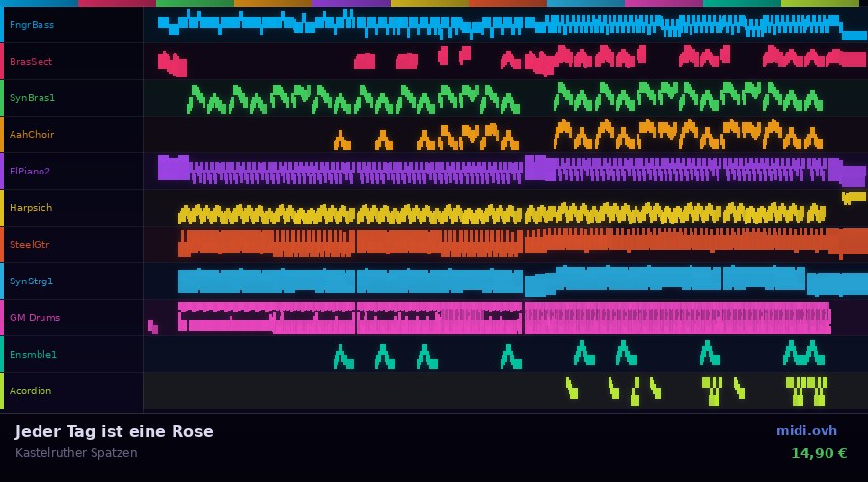
Task: Pick the Harpsich track name
Action: (x=31, y=207)
